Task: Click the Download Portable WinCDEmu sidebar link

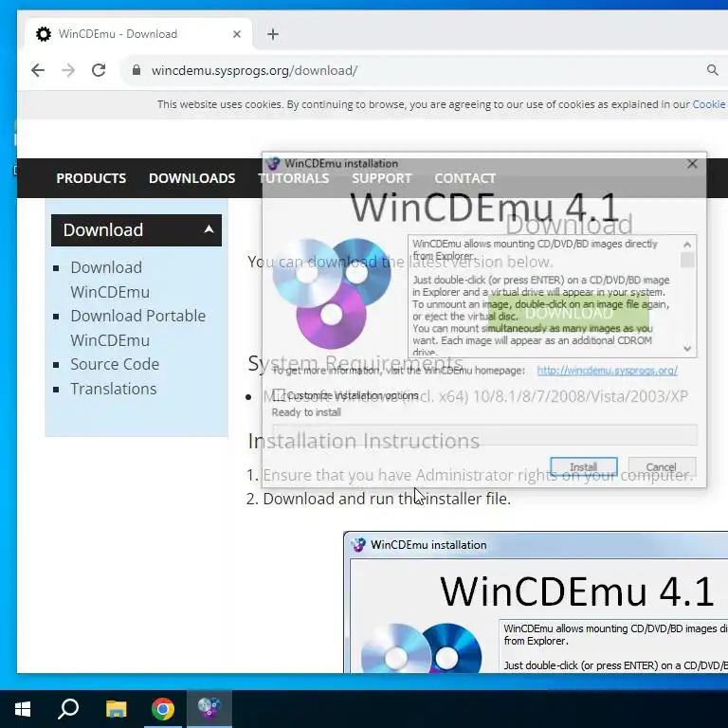Action: point(137,328)
